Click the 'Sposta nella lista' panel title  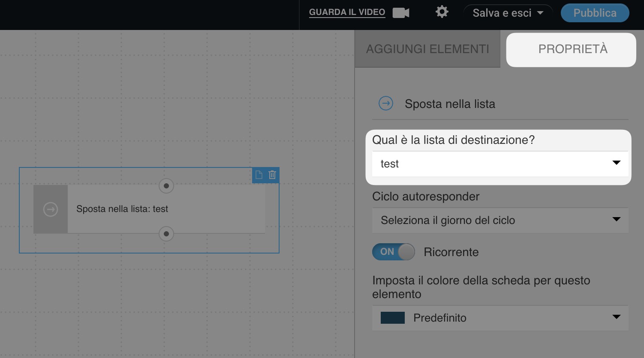[450, 104]
